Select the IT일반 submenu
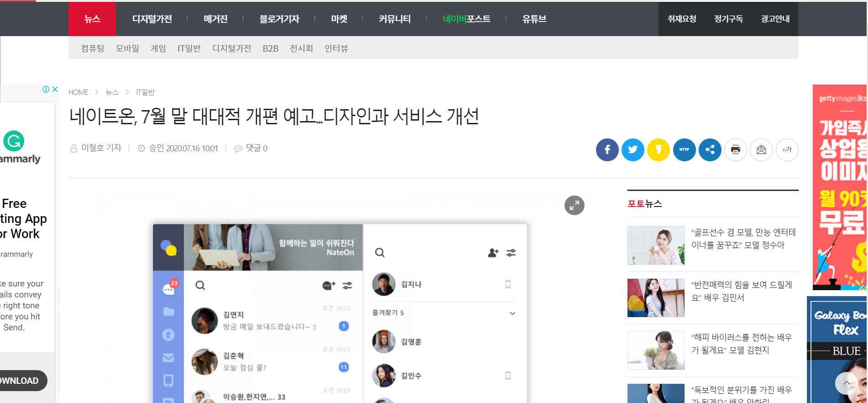This screenshot has width=868, height=403. (x=189, y=48)
